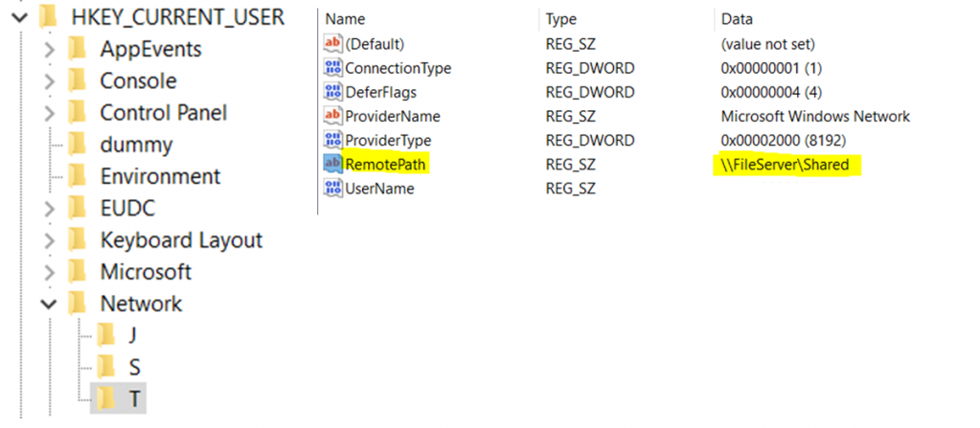Click the Microsoft Windows Network data cell
This screenshot has width=980, height=428.
click(x=815, y=116)
